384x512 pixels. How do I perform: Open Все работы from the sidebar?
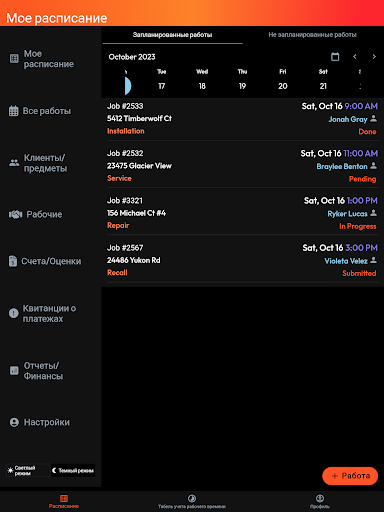[x=40, y=111]
